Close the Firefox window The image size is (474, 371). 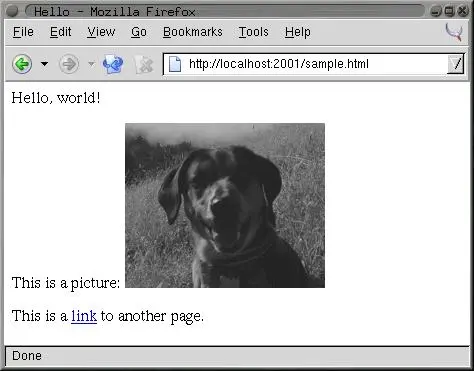pyautogui.click(x=463, y=11)
